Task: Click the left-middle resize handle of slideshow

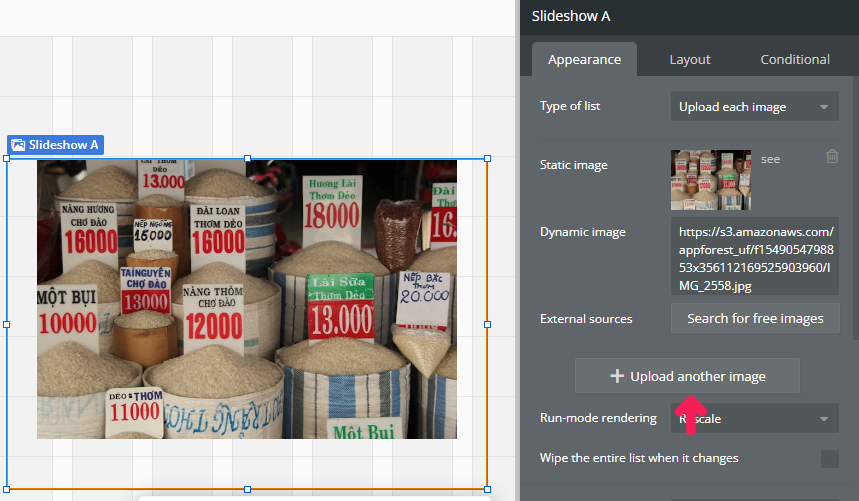Action: (x=7, y=324)
